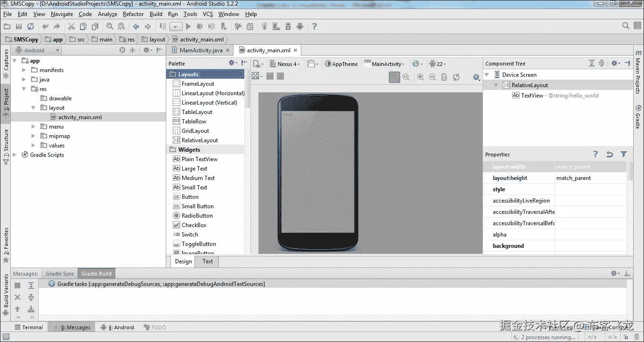Click the Save All toolbar icon
Screen dimensions: 644x342
tap(18, 26)
